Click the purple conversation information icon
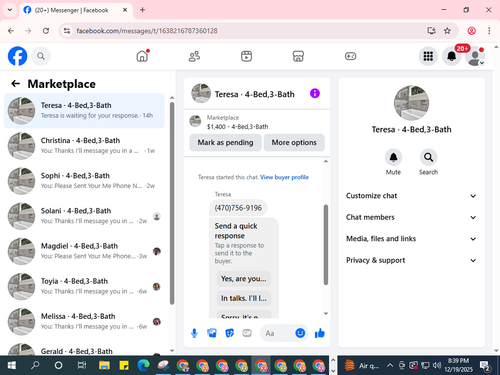Image resolution: width=500 pixels, height=375 pixels. coord(315,93)
